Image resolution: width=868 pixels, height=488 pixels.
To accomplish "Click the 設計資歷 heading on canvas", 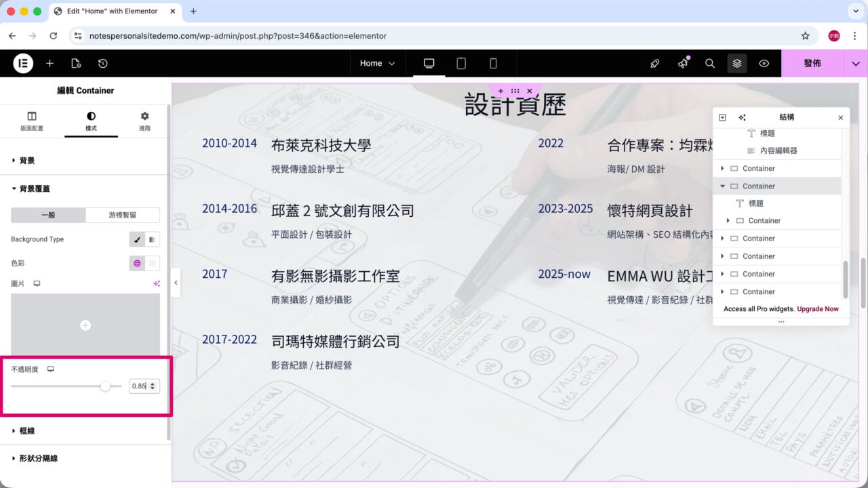I will pyautogui.click(x=515, y=105).
